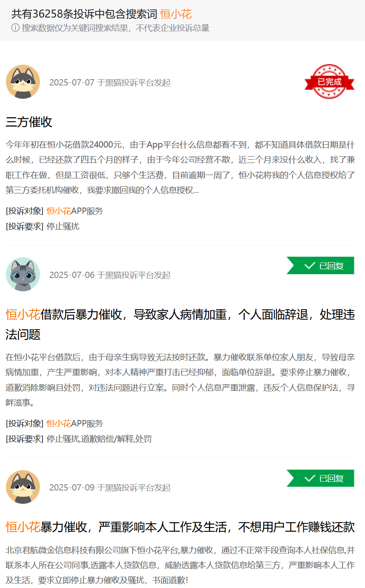Click the 恒小花 search keyword in header

pos(176,14)
